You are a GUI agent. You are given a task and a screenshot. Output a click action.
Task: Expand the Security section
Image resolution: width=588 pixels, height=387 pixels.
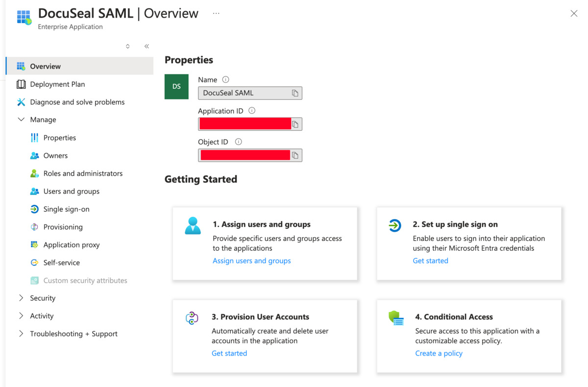click(21, 298)
